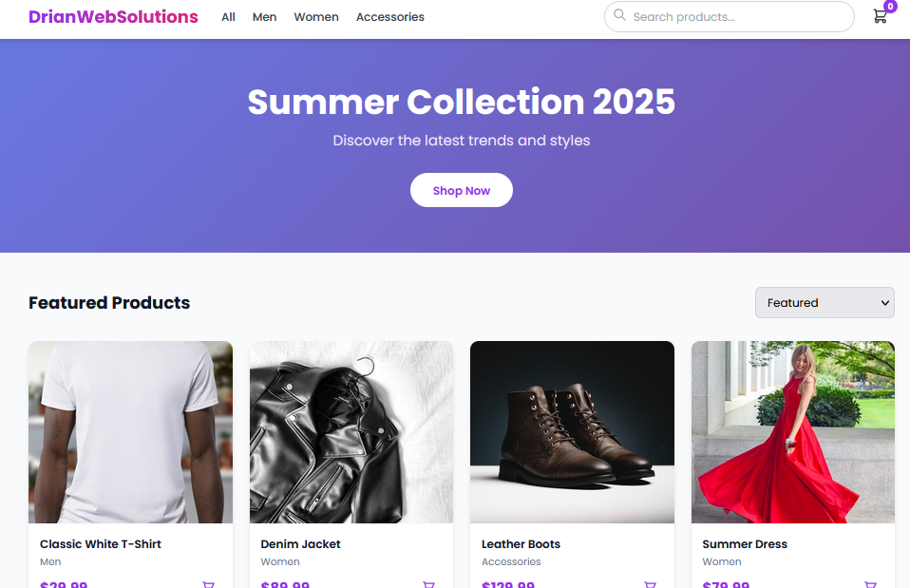The image size is (910, 588).
Task: Add Leather Boots to cart via cart icon
Action: coord(650,584)
